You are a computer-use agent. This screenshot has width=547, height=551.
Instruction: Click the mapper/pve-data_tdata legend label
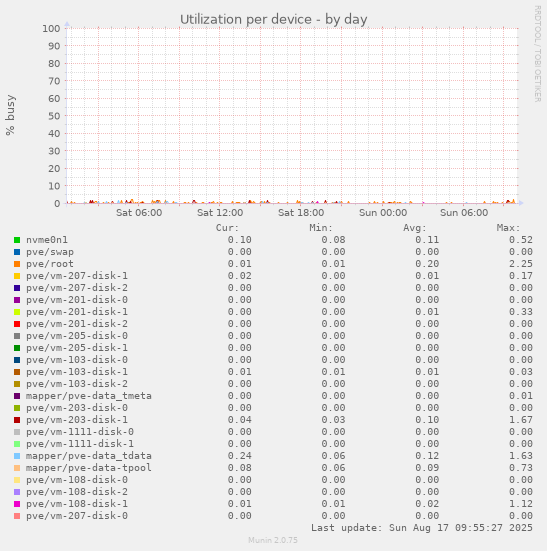pos(89,456)
